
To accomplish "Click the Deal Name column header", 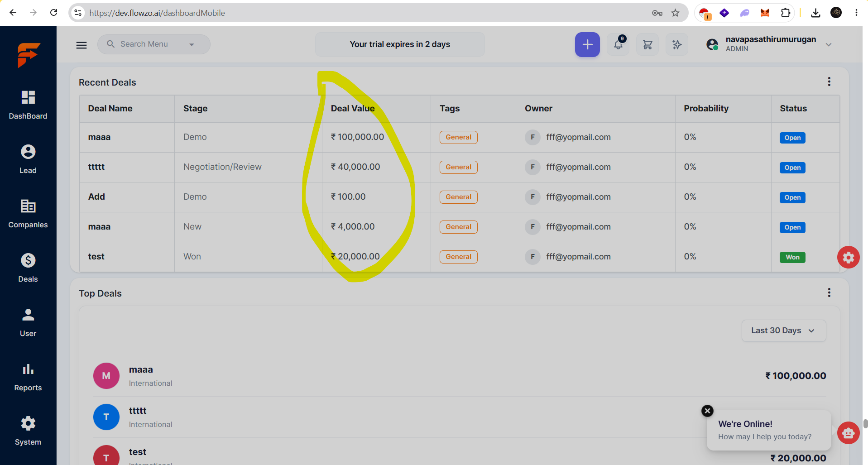I will coord(110,108).
